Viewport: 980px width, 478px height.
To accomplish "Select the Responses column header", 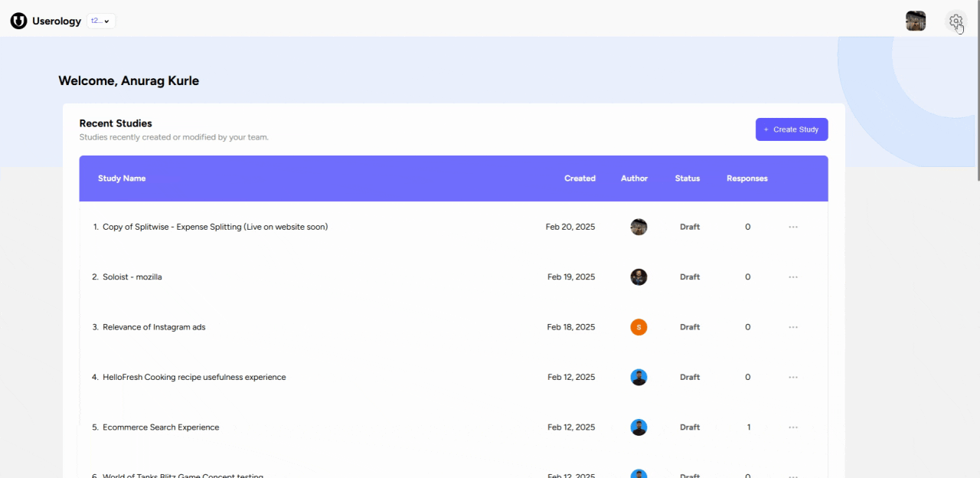I will point(746,178).
